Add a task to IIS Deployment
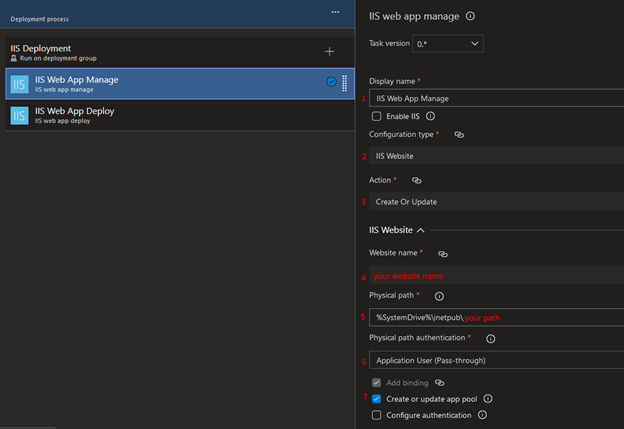Image resolution: width=624 pixels, height=429 pixels. 329,51
